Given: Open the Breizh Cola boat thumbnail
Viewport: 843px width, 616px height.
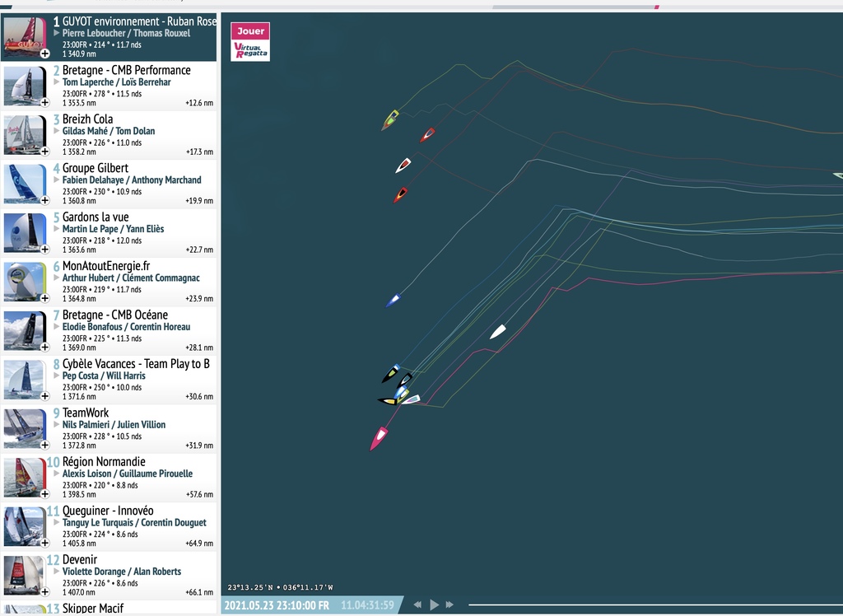Looking at the screenshot, I should pyautogui.click(x=25, y=134).
